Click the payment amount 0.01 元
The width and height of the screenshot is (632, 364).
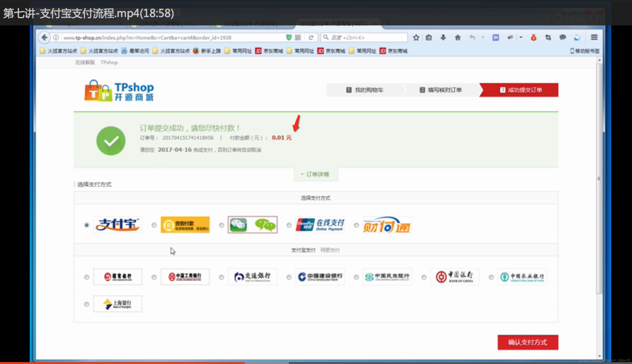coord(282,137)
